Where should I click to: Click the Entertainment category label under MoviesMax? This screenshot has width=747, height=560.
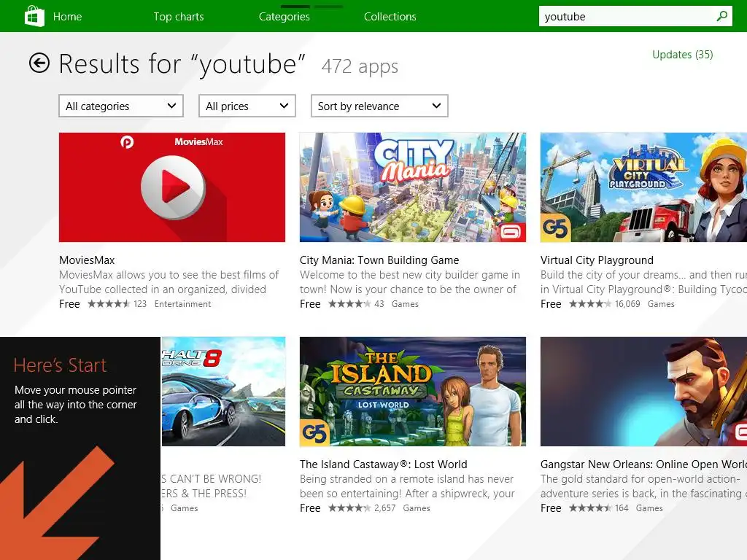[x=182, y=304]
